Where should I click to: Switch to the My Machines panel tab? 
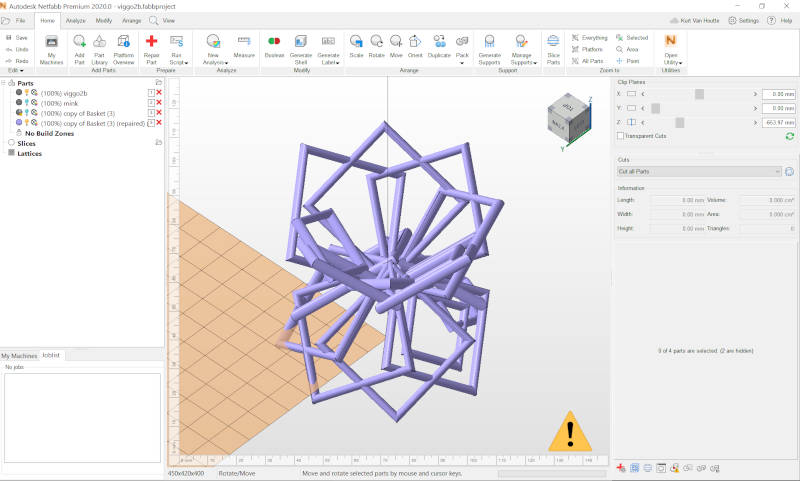pyautogui.click(x=19, y=356)
